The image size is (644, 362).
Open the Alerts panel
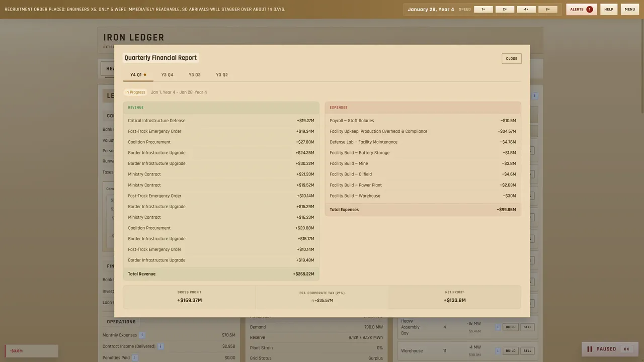click(582, 9)
